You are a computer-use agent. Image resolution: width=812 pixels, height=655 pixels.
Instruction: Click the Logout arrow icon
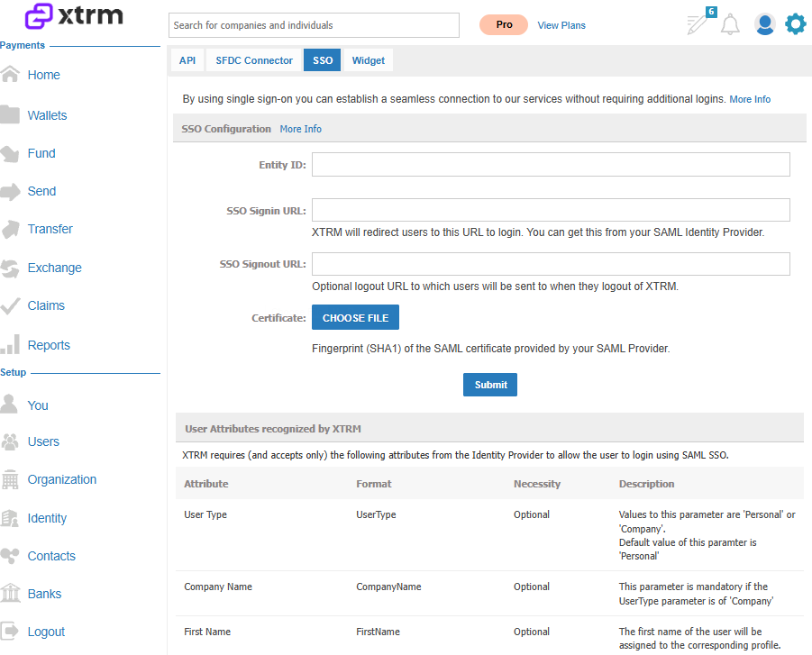(10, 632)
